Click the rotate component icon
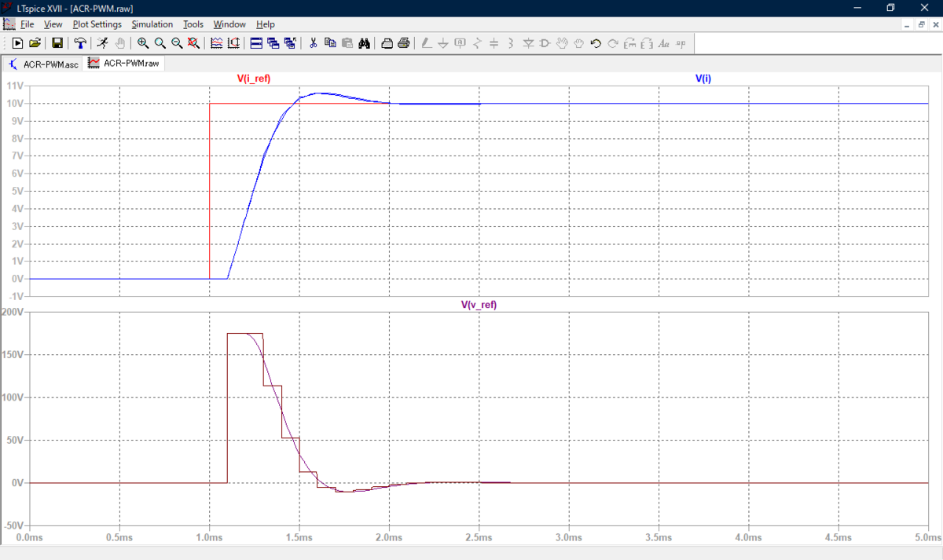This screenshot has width=943, height=560. tap(629, 43)
